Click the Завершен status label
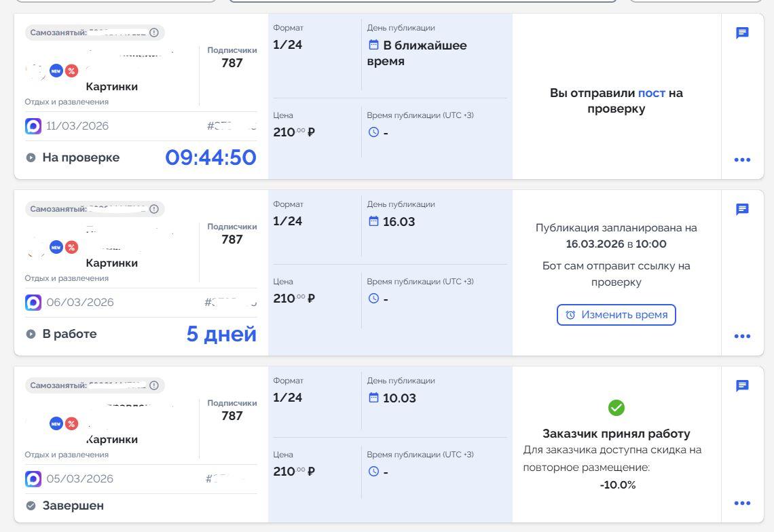This screenshot has height=532, width=774. click(73, 506)
